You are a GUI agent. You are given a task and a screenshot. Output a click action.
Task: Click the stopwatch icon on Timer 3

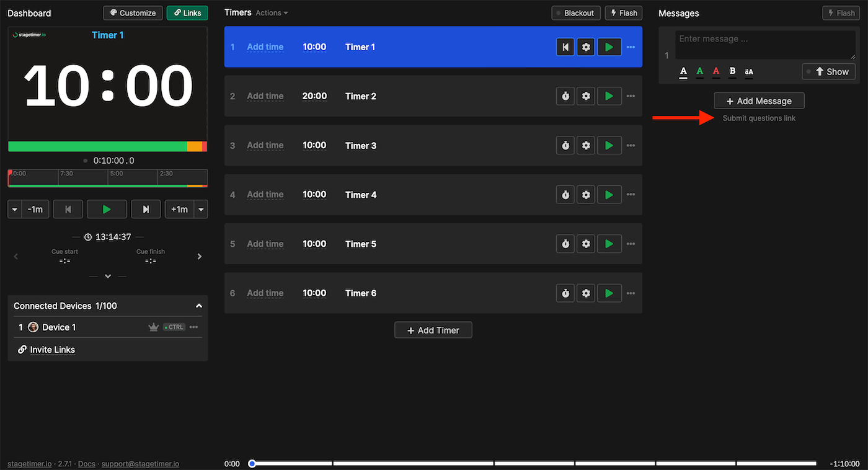click(565, 146)
